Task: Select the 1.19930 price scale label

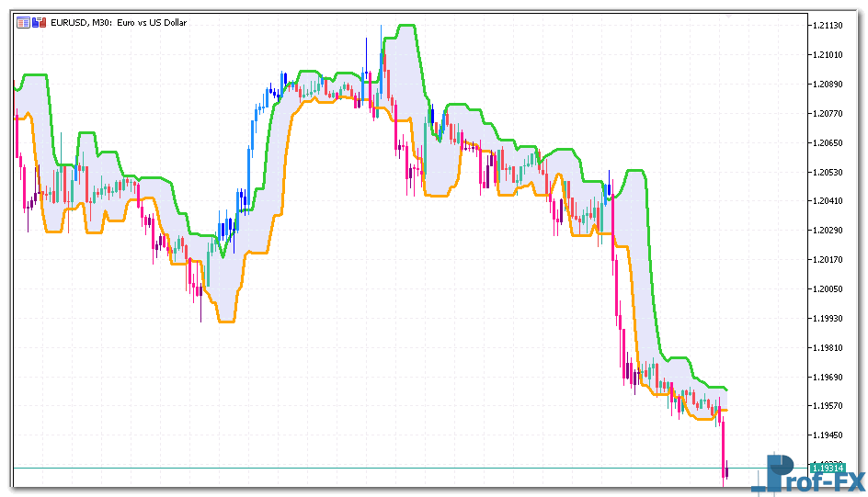Action: 828,318
